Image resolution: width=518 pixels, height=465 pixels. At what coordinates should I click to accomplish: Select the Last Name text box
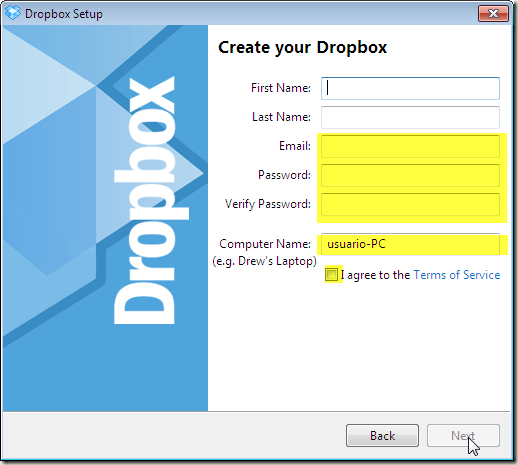410,117
